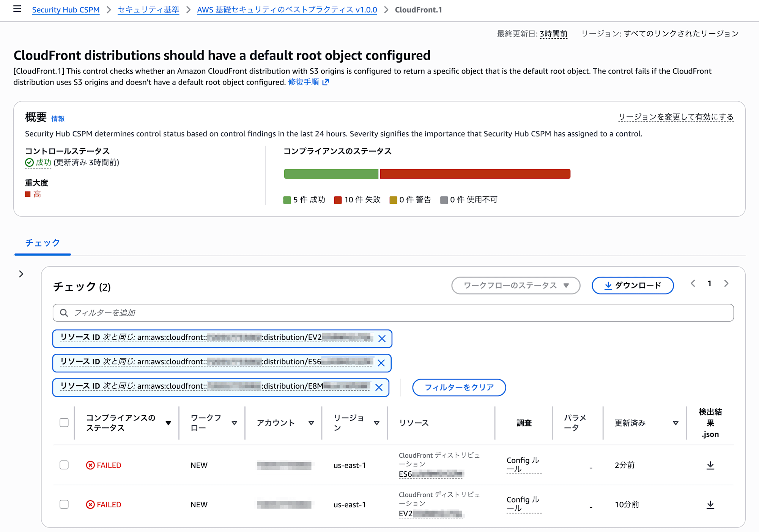Click the green 成功 legend swatch
Image resolution: width=759 pixels, height=532 pixels.
tap(287, 200)
